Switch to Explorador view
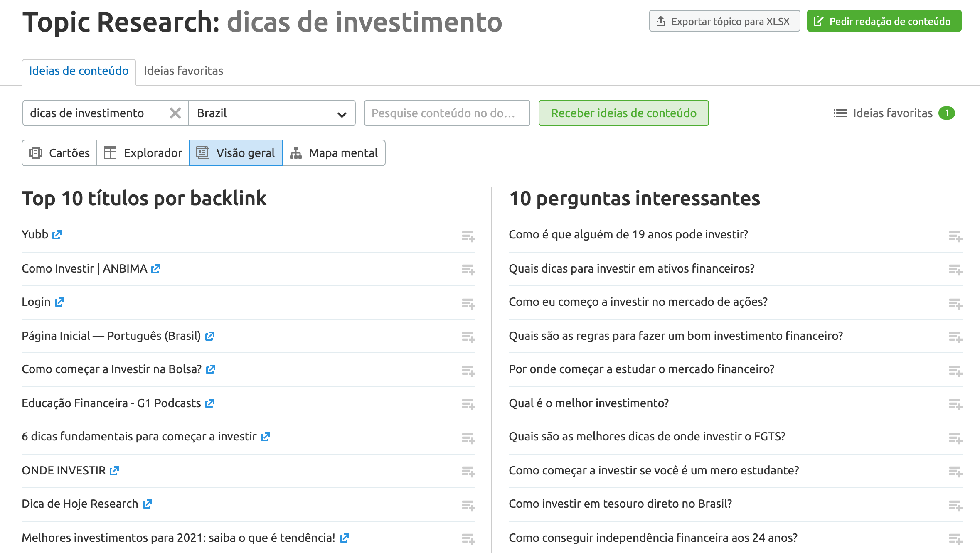Viewport: 980px width, 553px height. [143, 153]
